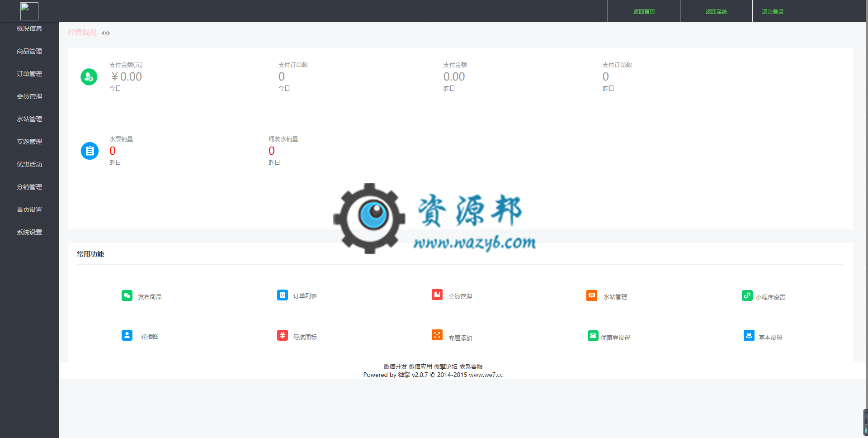The image size is (868, 438).
Task: Click the 桶装水销量 red zero value
Action: coord(272,151)
